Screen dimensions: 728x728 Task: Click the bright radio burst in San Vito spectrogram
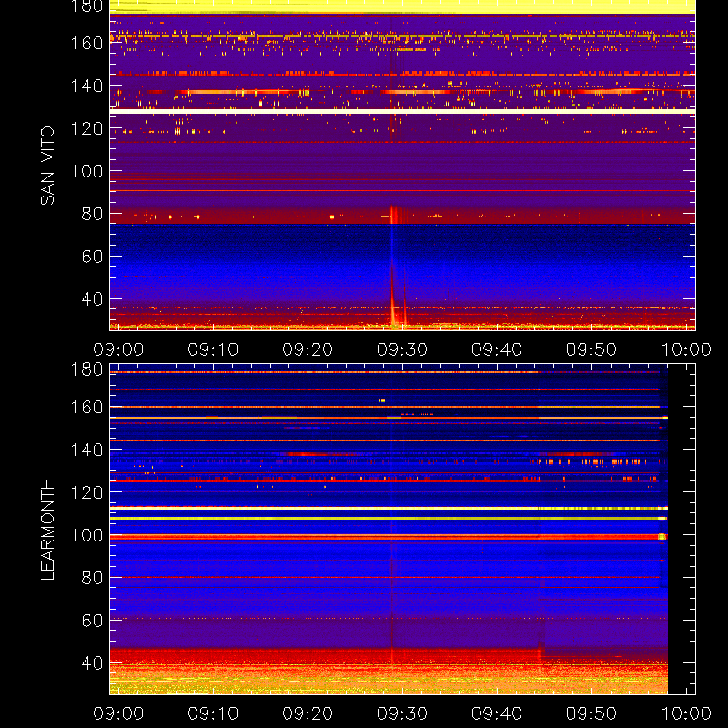tap(397, 267)
